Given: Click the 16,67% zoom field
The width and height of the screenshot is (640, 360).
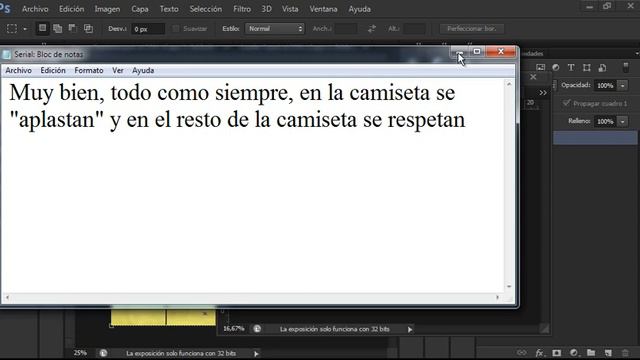Looking at the screenshot, I should click(x=234, y=329).
